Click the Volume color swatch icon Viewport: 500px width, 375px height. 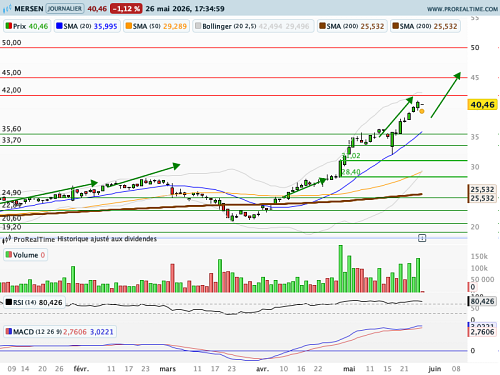[9, 255]
